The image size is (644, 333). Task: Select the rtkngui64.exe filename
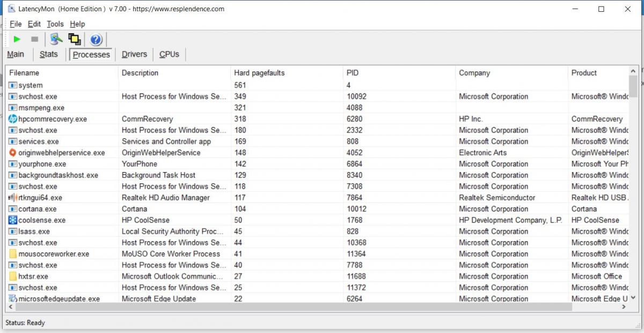click(x=40, y=198)
